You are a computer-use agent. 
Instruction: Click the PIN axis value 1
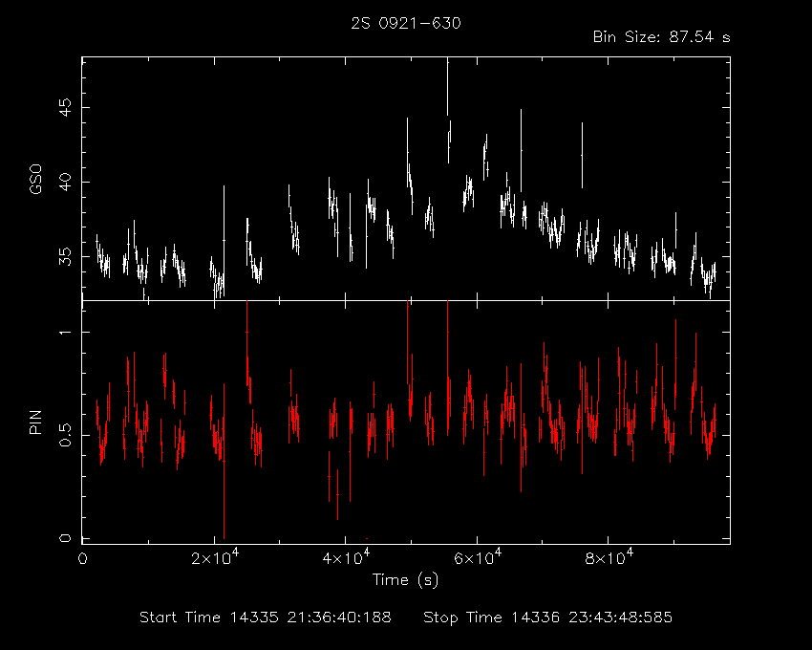[x=65, y=332]
